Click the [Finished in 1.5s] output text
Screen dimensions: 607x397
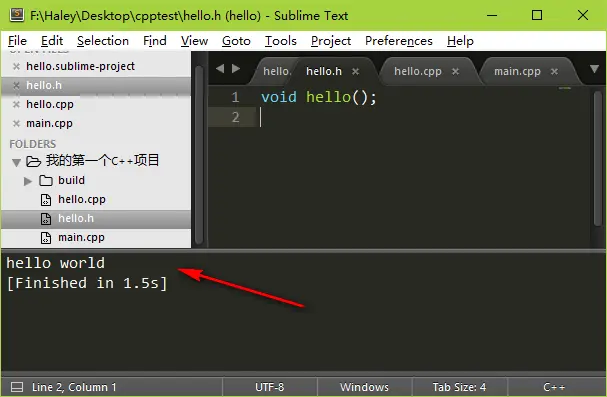click(87, 283)
